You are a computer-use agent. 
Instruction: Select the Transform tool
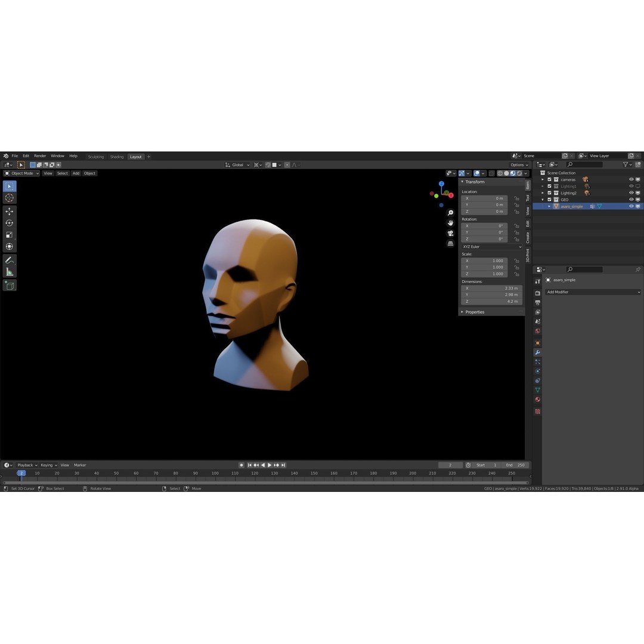point(10,246)
